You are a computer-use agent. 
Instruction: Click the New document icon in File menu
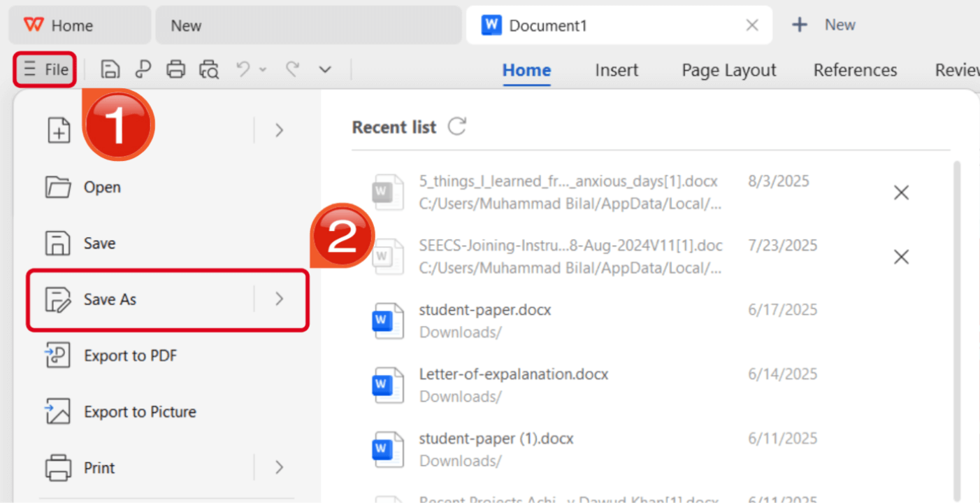(x=59, y=130)
